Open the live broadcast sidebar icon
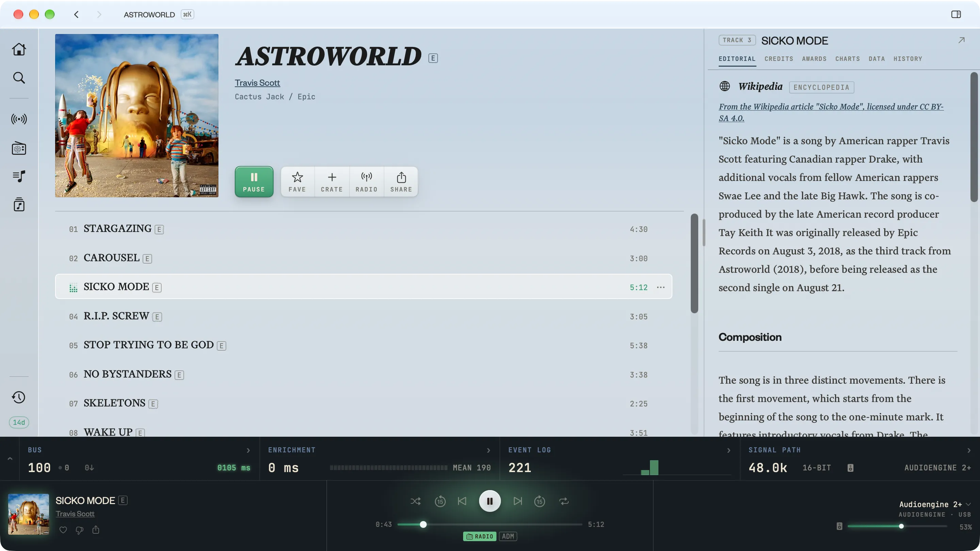Viewport: 980px width, 551px height. coord(19,119)
